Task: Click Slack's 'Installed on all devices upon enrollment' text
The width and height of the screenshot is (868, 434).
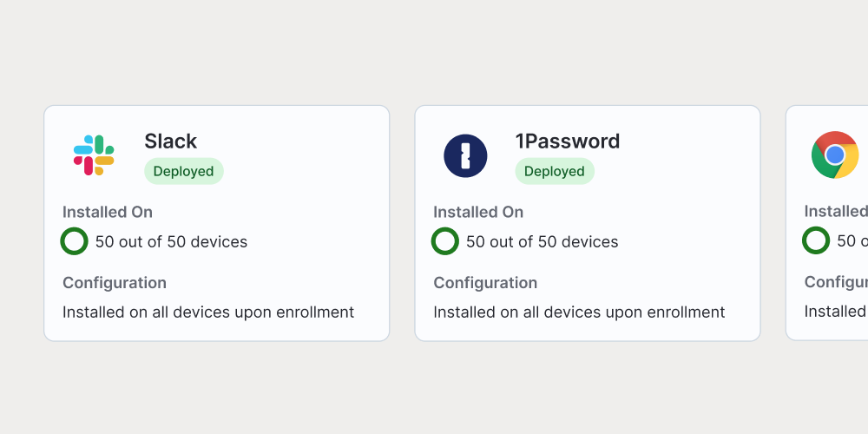Action: [x=207, y=312]
